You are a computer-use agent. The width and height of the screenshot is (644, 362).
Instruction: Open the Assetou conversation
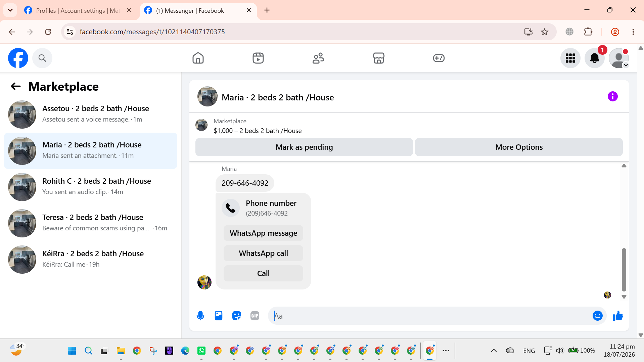(91, 115)
